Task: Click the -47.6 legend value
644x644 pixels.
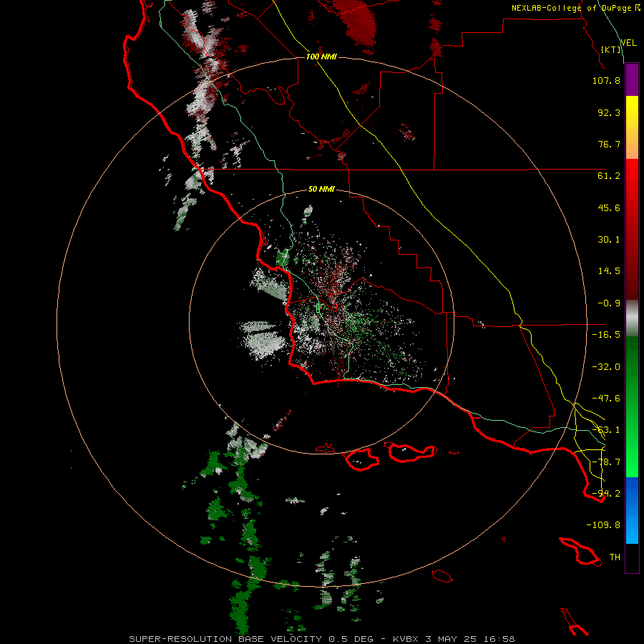Action: tap(606, 399)
